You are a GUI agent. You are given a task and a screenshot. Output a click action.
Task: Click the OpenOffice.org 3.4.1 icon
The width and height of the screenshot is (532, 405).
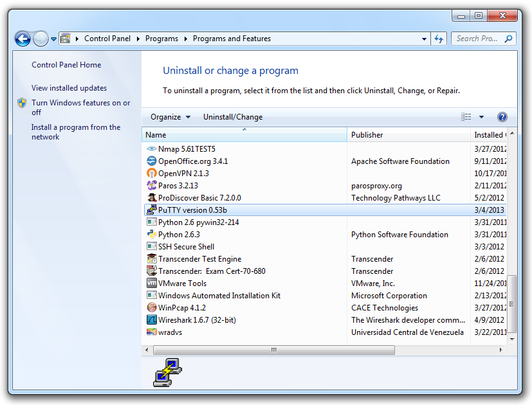point(151,161)
